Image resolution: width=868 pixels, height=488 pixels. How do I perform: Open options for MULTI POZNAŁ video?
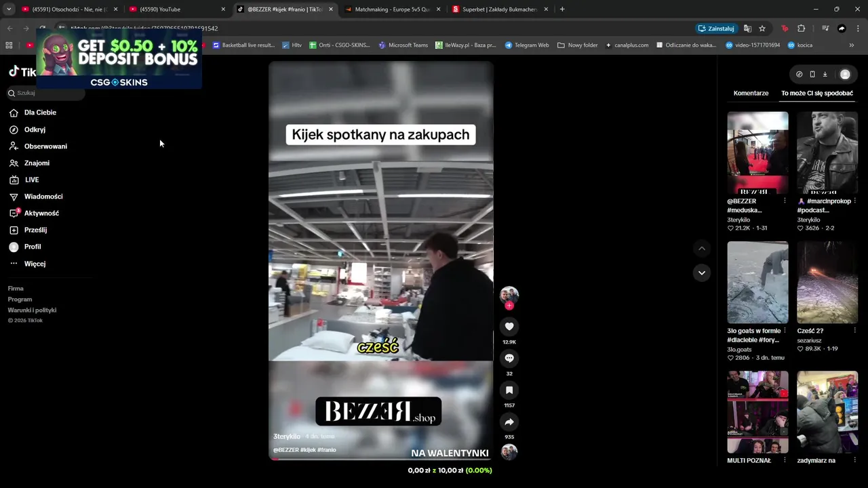[785, 461]
